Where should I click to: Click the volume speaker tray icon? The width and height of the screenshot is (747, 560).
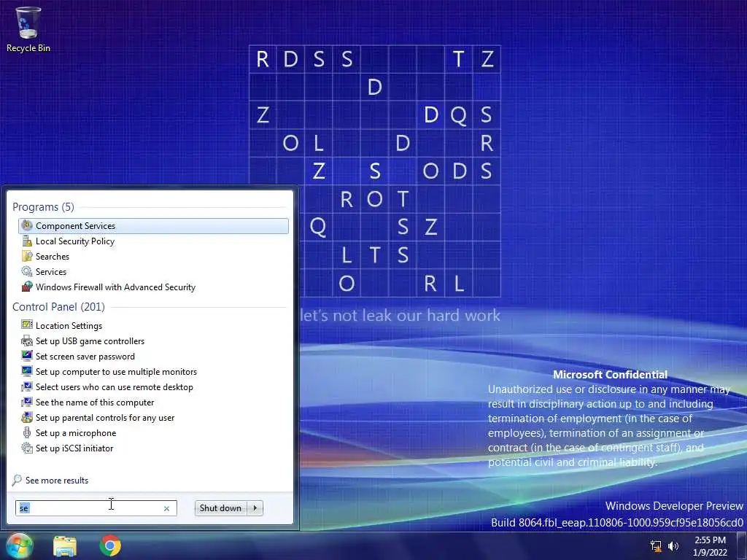click(x=673, y=545)
